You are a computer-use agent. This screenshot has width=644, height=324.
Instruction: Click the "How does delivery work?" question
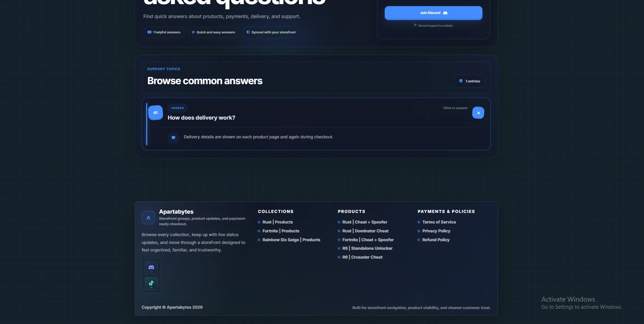(x=201, y=118)
